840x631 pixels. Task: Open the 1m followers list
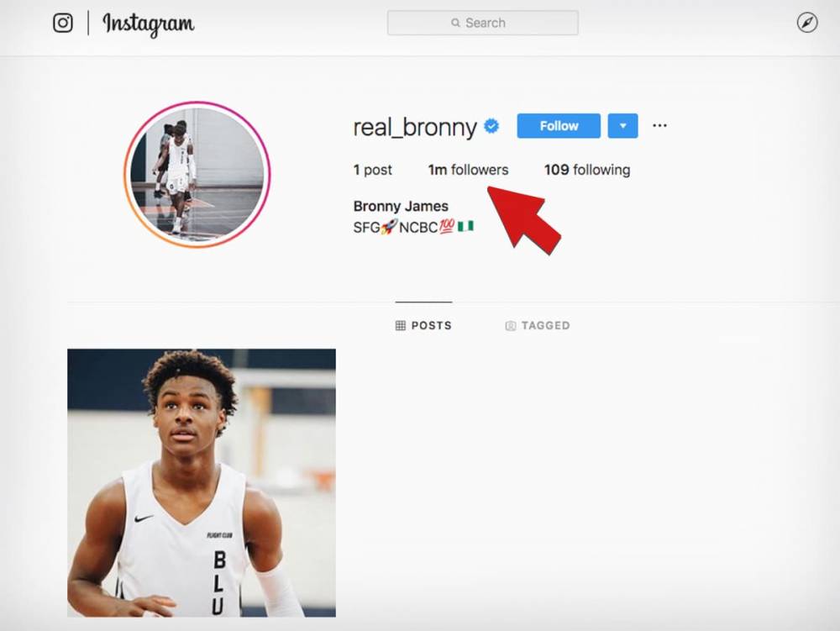[x=468, y=170]
